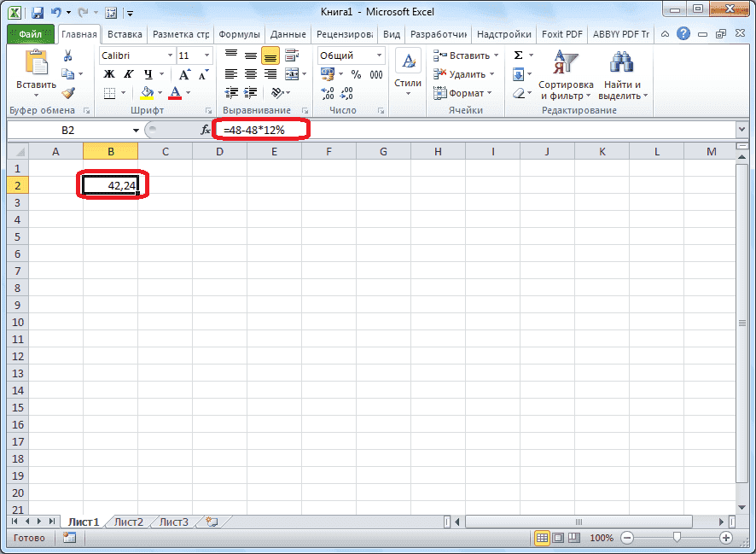
Task: Toggle underline formatting with Ч icon
Action: tap(149, 73)
